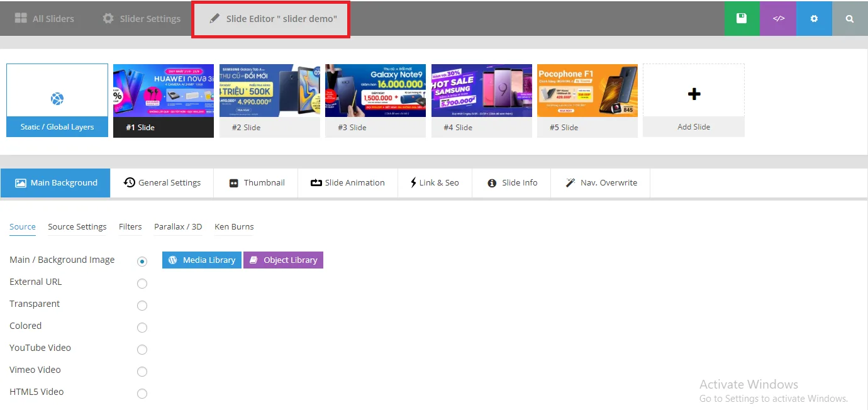Select the Source Settings sub-tab
The height and width of the screenshot is (410, 868).
77,227
